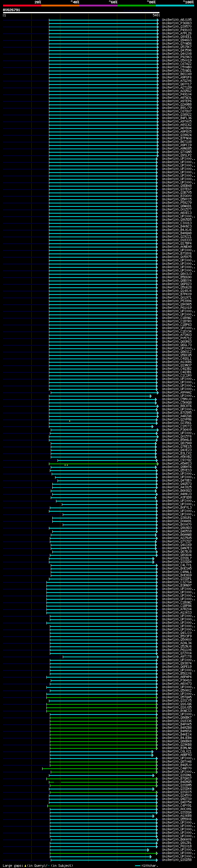This screenshot has height=868, width=197.
Task: Open hit UniRef100_Q9XEE1
Action: pos(177,37)
